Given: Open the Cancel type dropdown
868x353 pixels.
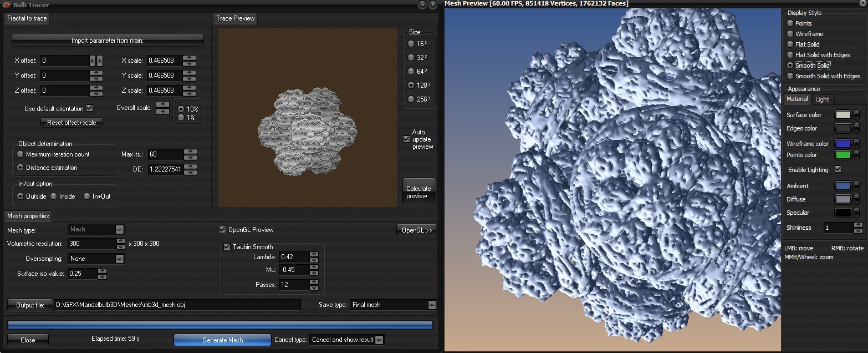Looking at the screenshot, I should (x=379, y=340).
